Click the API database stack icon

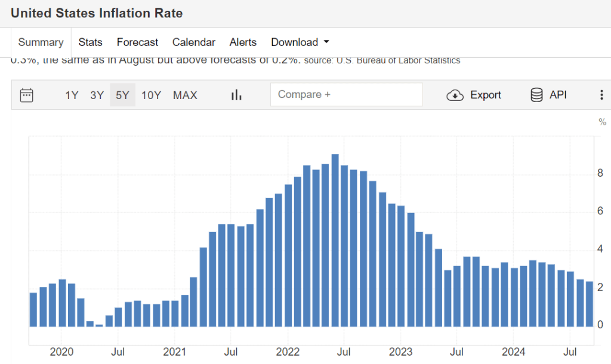[536, 95]
